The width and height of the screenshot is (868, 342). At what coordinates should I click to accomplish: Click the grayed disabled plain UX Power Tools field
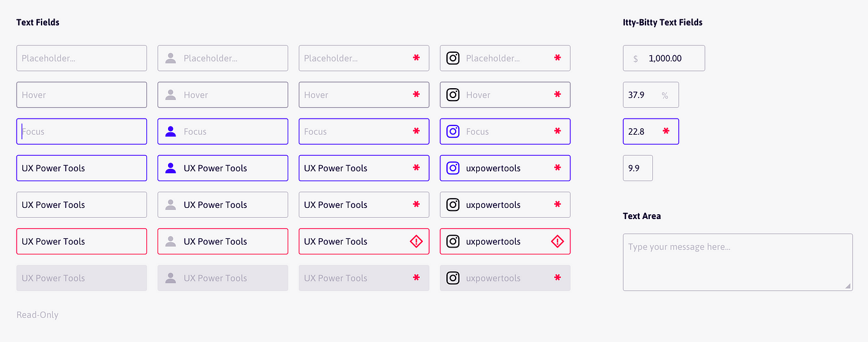click(82, 278)
